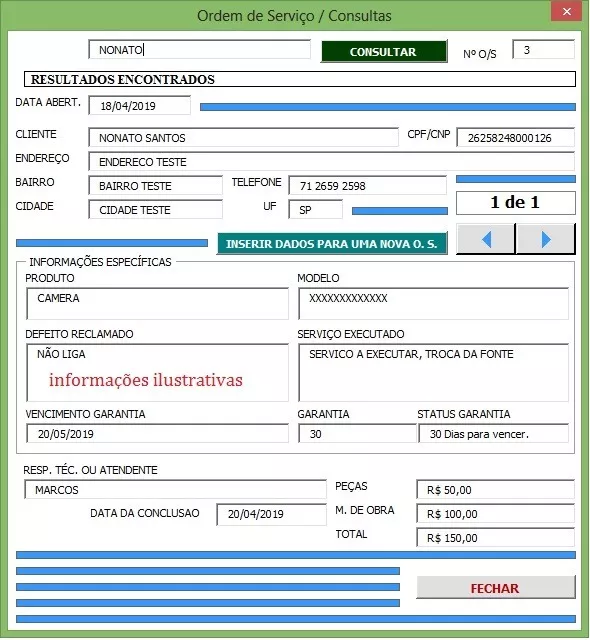The width and height of the screenshot is (590, 640).
Task: Click the next record right arrow button
Action: tap(546, 239)
